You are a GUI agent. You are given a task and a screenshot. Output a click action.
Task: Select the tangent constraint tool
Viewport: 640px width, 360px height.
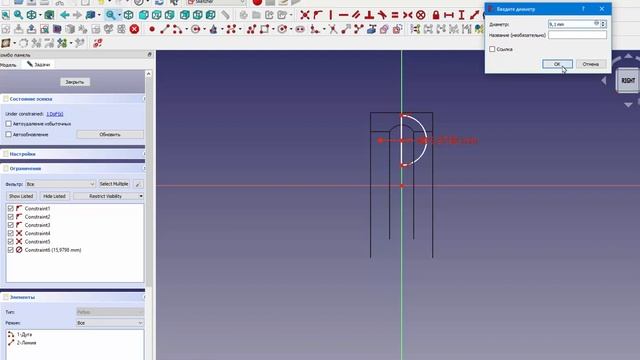coord(382,15)
